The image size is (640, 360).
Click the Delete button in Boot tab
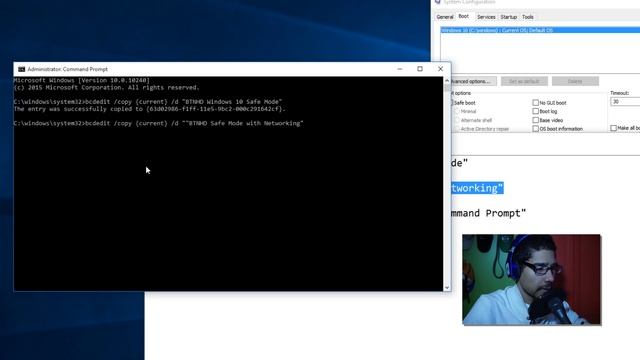point(575,81)
